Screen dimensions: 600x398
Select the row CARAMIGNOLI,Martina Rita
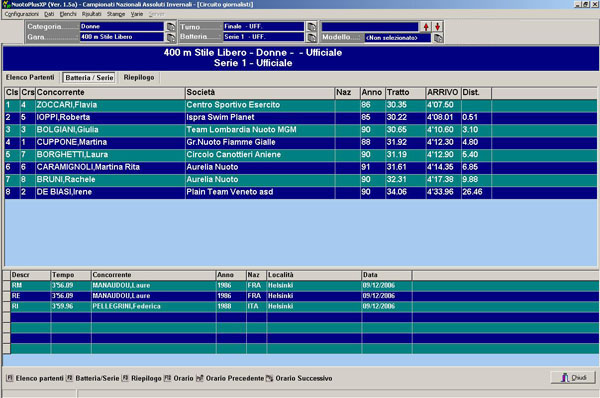[301, 167]
